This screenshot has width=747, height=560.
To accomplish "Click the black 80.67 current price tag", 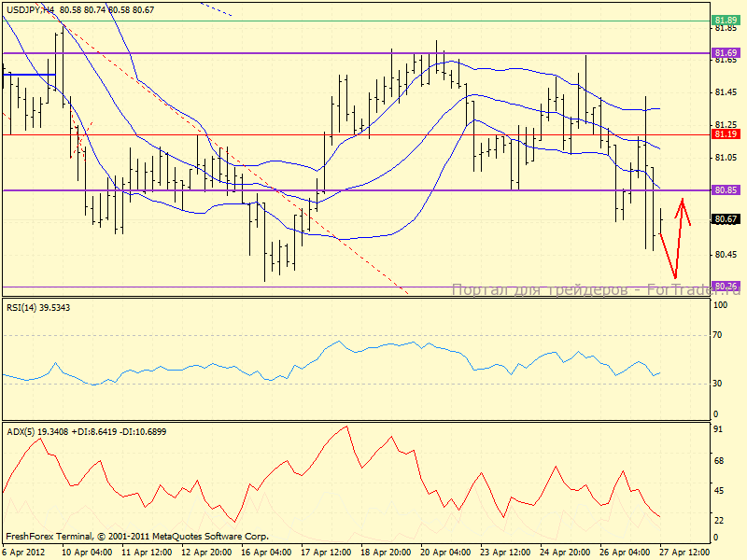I will pyautogui.click(x=726, y=219).
